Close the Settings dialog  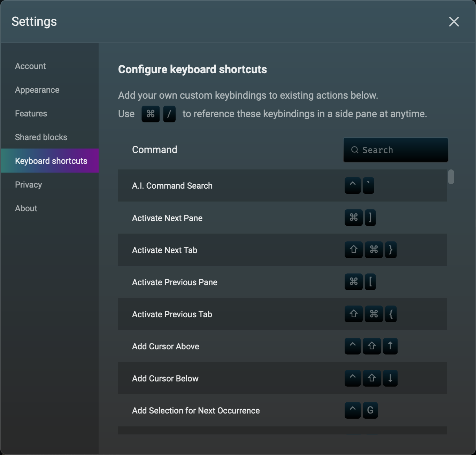pyautogui.click(x=454, y=22)
